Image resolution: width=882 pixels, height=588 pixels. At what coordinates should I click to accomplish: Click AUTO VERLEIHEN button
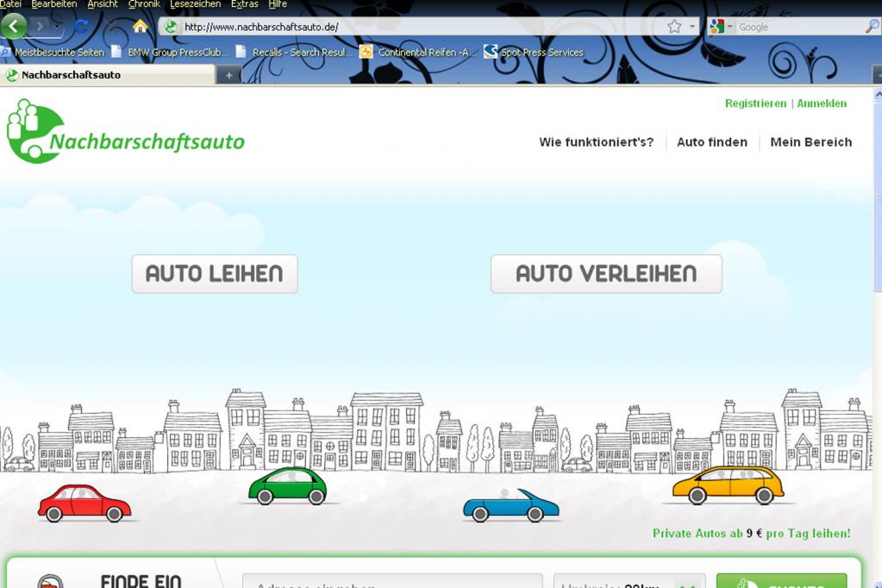coord(606,274)
